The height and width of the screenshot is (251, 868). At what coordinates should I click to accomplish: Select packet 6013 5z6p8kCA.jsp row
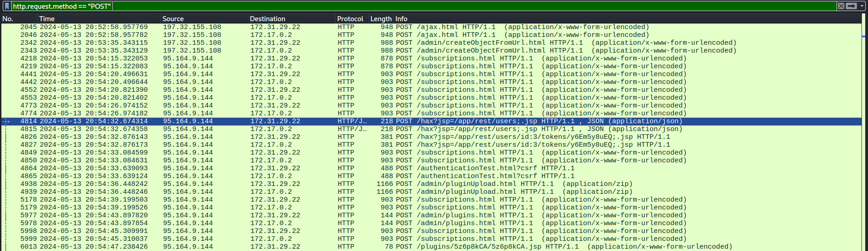click(x=431, y=247)
